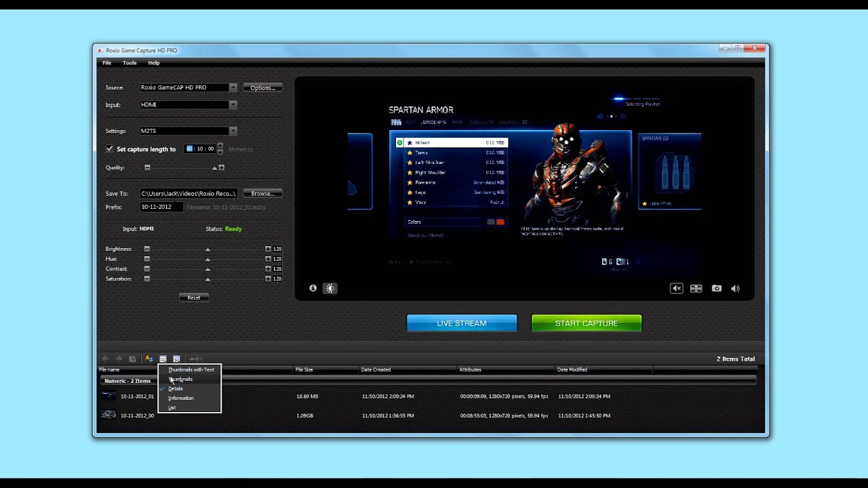Screen dimensions: 868x488
Task: Increase Contrast with the plus button
Action: [268, 268]
